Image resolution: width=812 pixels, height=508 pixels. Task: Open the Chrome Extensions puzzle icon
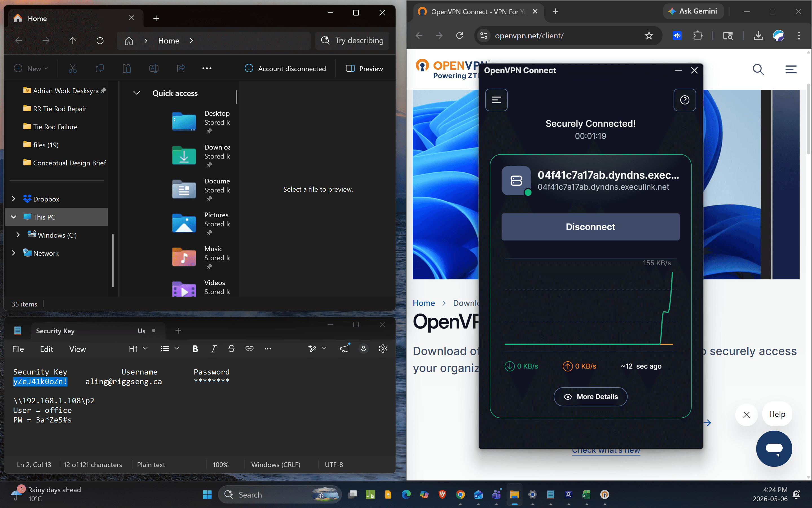697,36
